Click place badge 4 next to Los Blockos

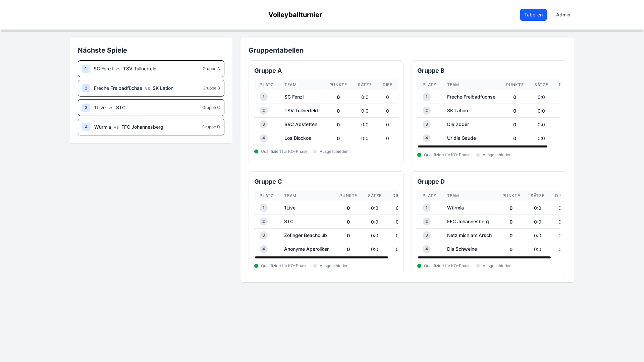264,138
